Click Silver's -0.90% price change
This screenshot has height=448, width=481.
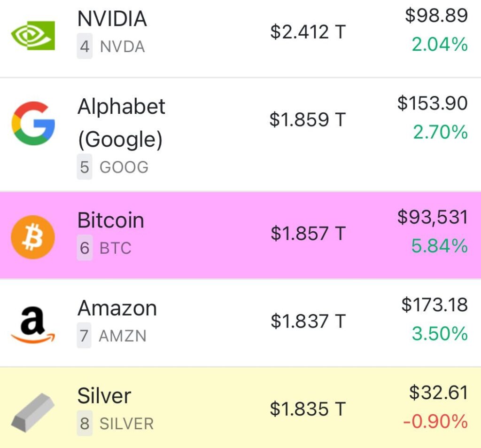coord(435,421)
